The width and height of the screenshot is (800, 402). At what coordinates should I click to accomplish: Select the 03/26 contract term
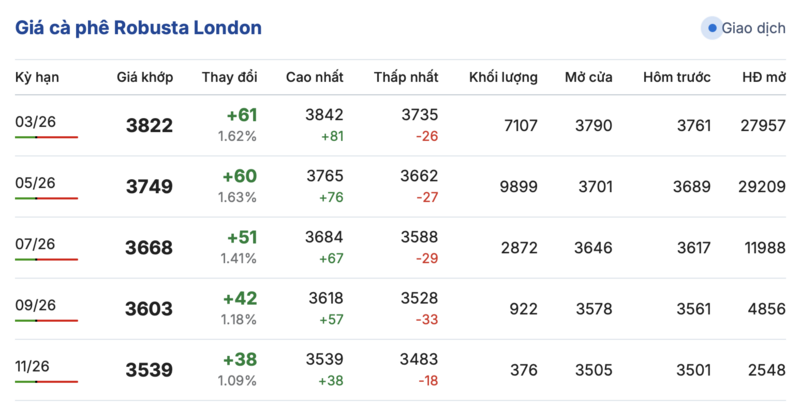[34, 122]
